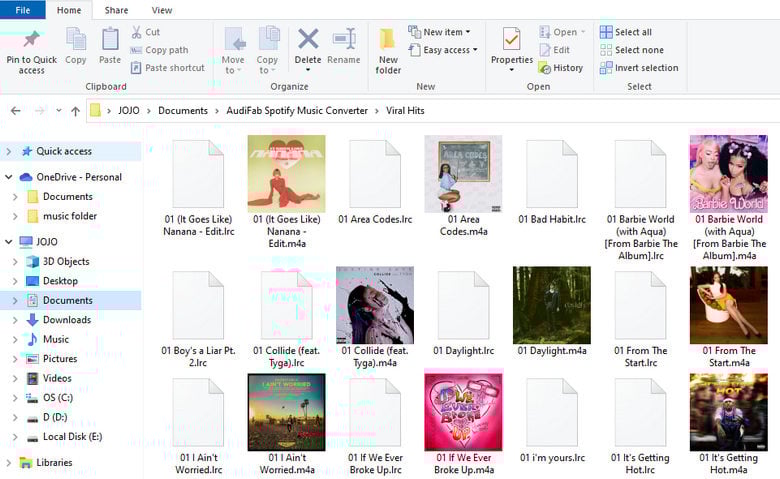Select 01 I Ain't Worried.m4a thumbnail
This screenshot has width=780, height=479.
pos(287,413)
